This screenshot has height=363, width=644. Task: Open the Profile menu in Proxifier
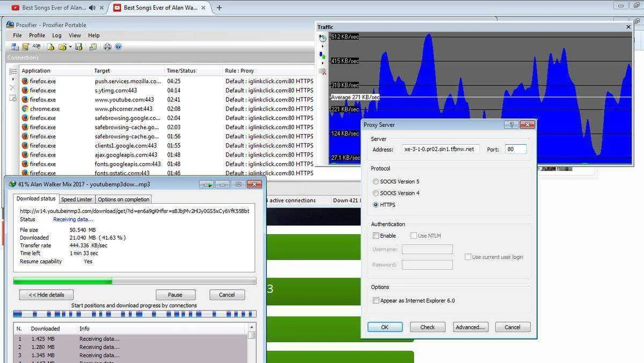[37, 35]
